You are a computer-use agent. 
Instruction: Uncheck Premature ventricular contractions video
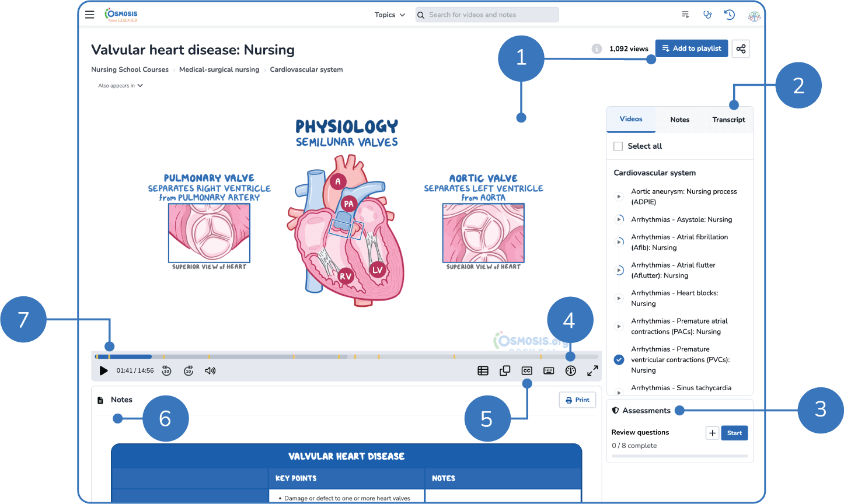click(619, 360)
